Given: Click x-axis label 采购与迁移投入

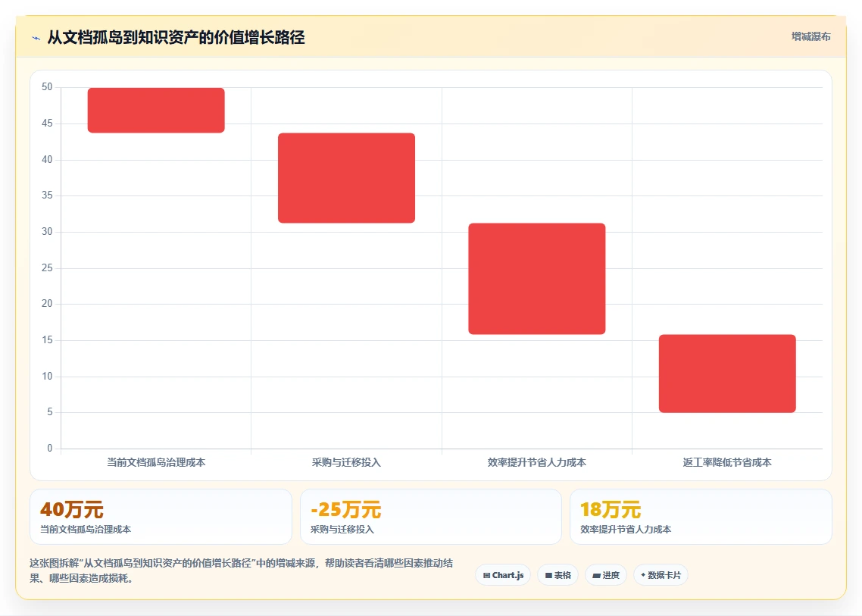Looking at the screenshot, I should tap(346, 462).
